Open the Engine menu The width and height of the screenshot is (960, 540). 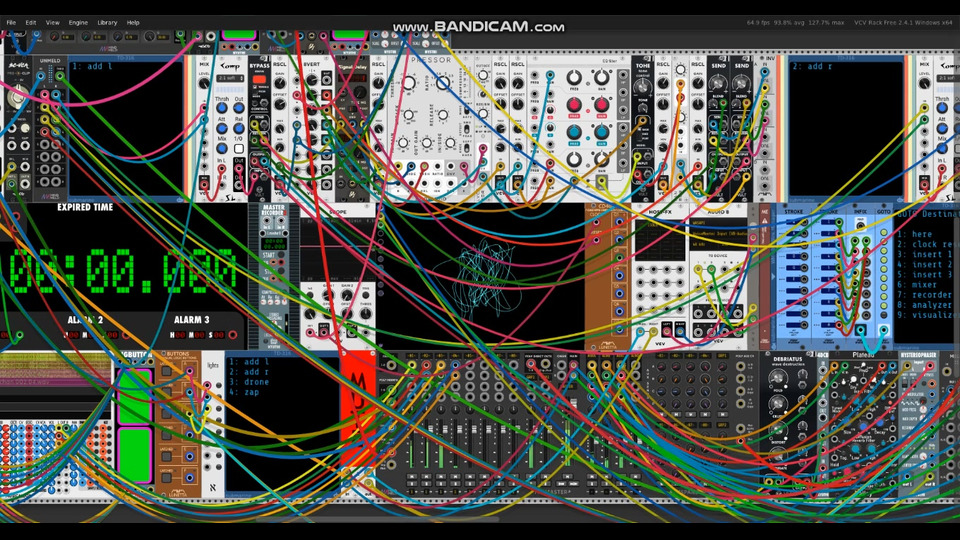pyautogui.click(x=78, y=23)
